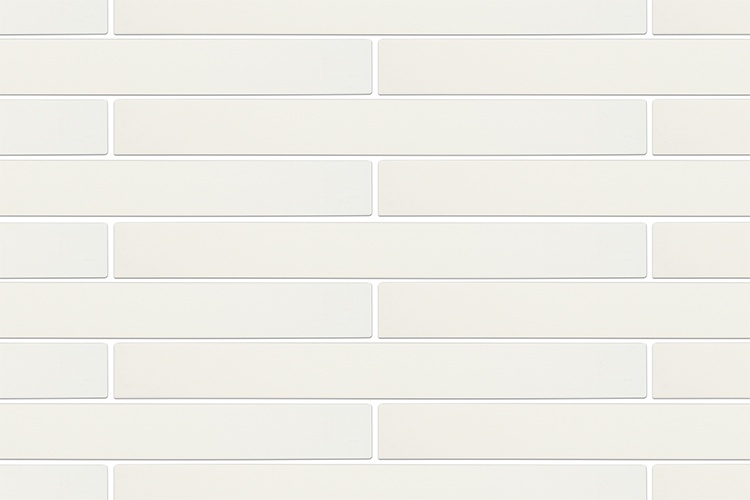
Task: Select the right tile in the fourth row
Action: (x=564, y=188)
